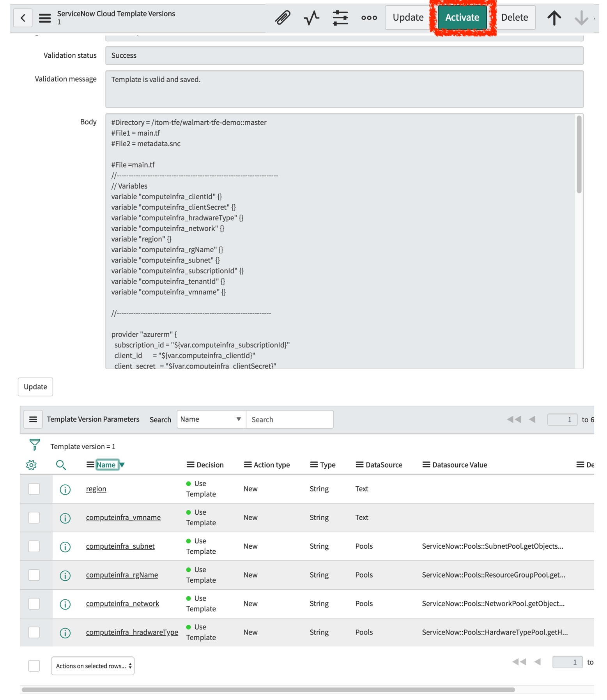Viewport: 607px width, 700px height.
Task: Click the Validation status field
Action: click(x=344, y=55)
